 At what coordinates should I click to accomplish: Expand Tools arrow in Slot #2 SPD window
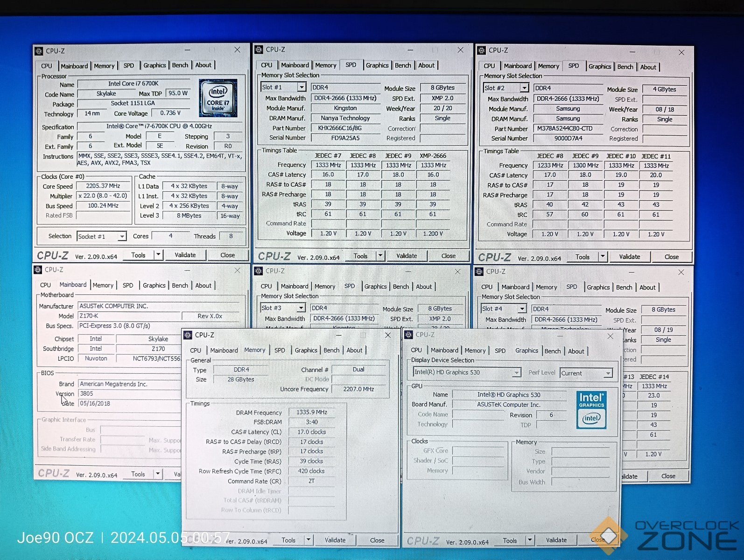click(603, 257)
